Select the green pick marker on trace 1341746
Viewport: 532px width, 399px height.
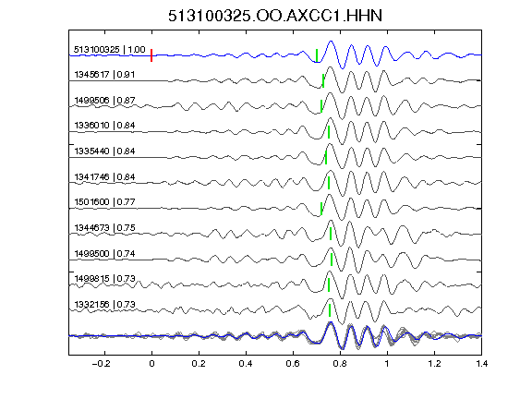point(329,183)
